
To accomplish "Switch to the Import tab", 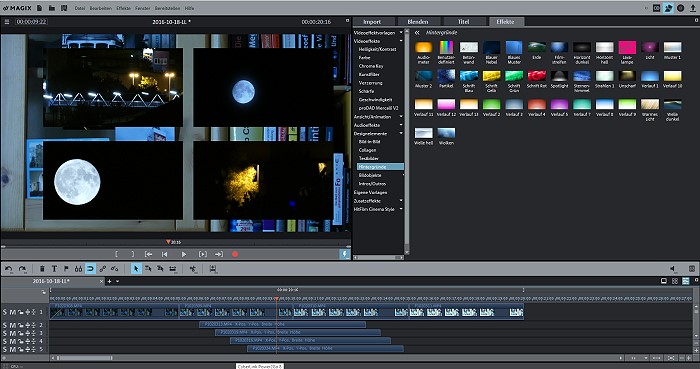I will pos(372,21).
